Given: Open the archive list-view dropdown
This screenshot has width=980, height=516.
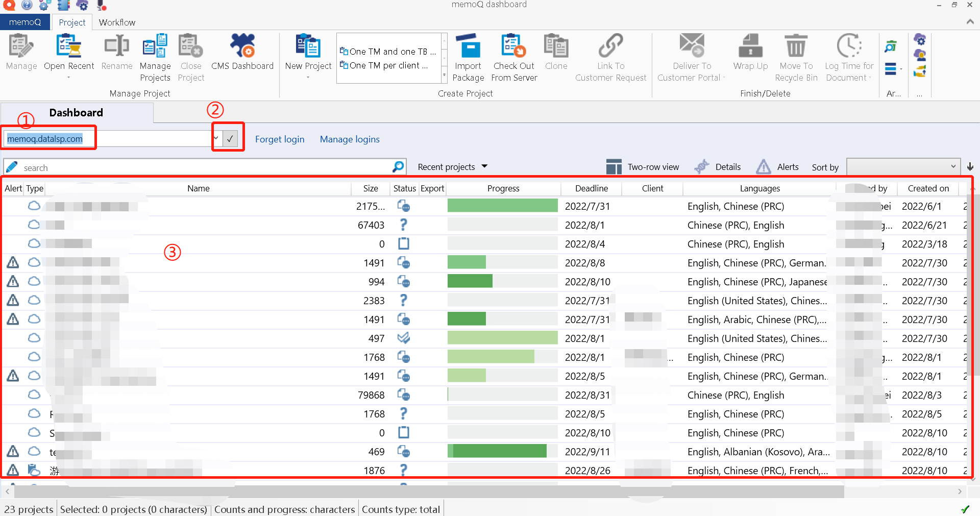Looking at the screenshot, I should point(893,69).
